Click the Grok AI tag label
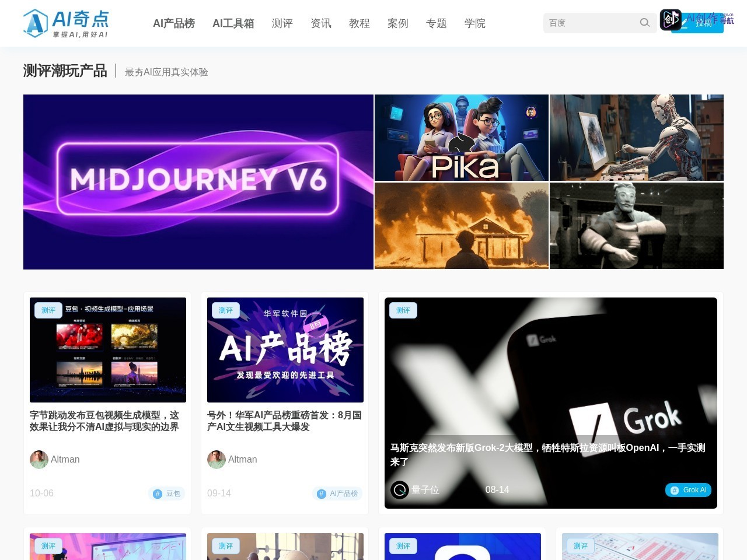This screenshot has height=560, width=747. click(694, 491)
